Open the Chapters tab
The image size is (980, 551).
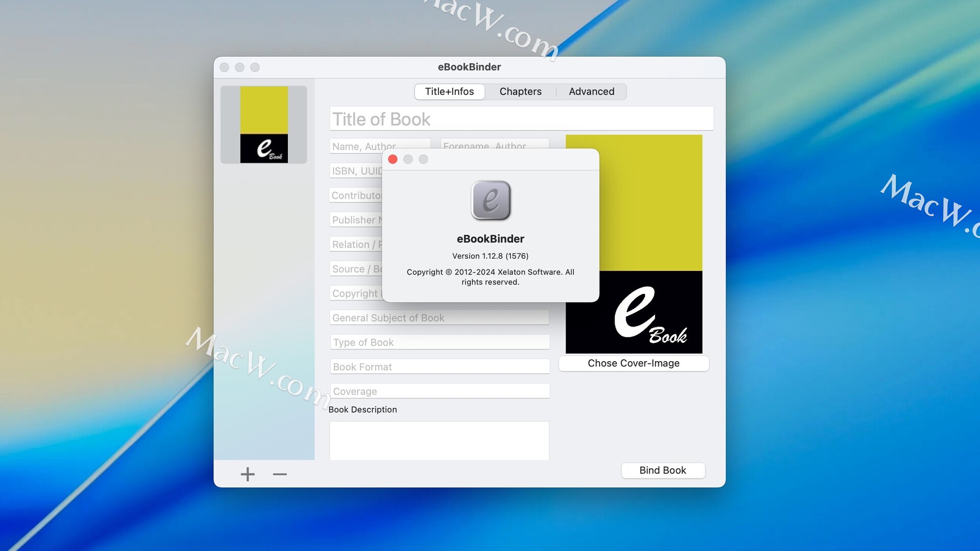pyautogui.click(x=521, y=91)
